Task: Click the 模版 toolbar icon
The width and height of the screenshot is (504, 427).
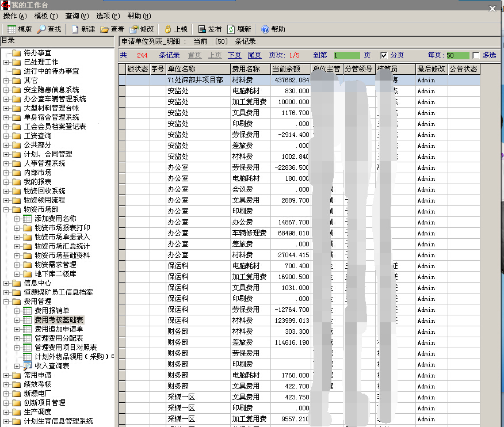Action: 12,29
